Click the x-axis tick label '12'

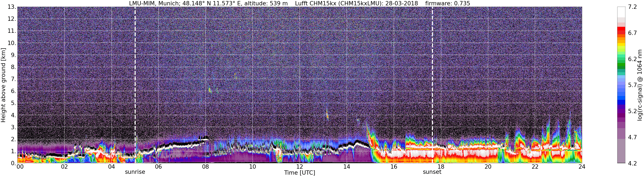point(299,167)
